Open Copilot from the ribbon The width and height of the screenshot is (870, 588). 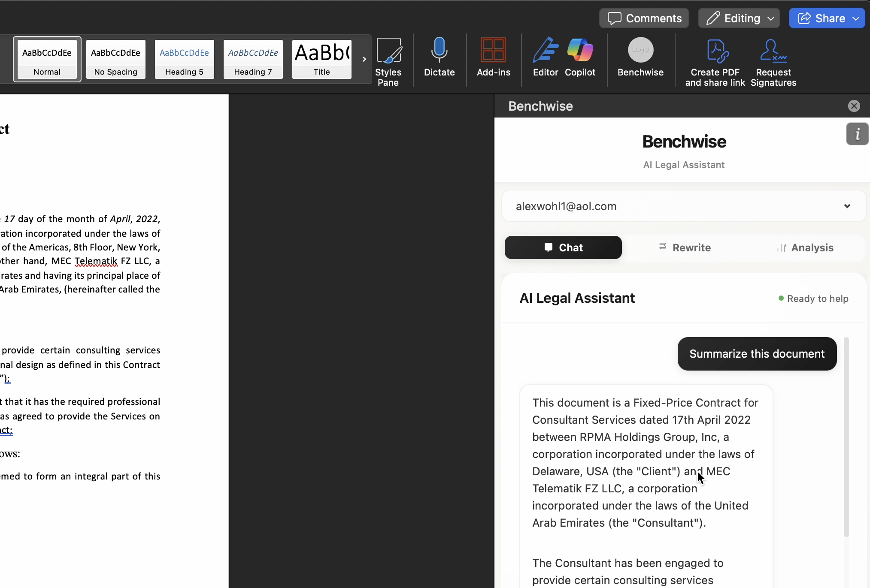tap(580, 57)
